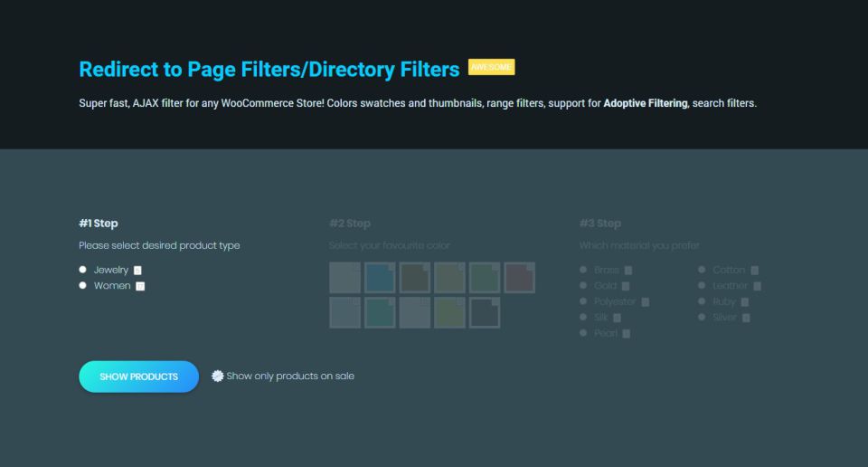The height and width of the screenshot is (467, 868).
Task: Pick the yellow-green swatch in second row
Action: tap(449, 312)
